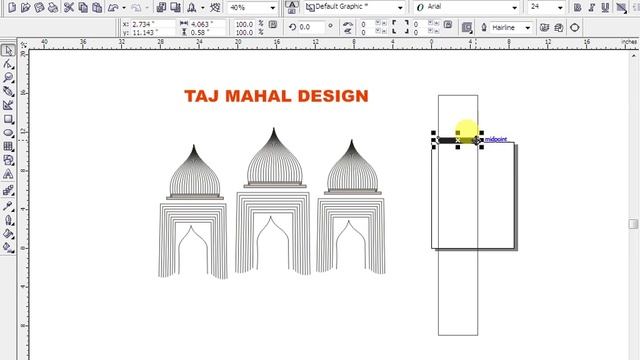Click the Copy icon
The height and width of the screenshot is (360, 640).
coord(83,7)
